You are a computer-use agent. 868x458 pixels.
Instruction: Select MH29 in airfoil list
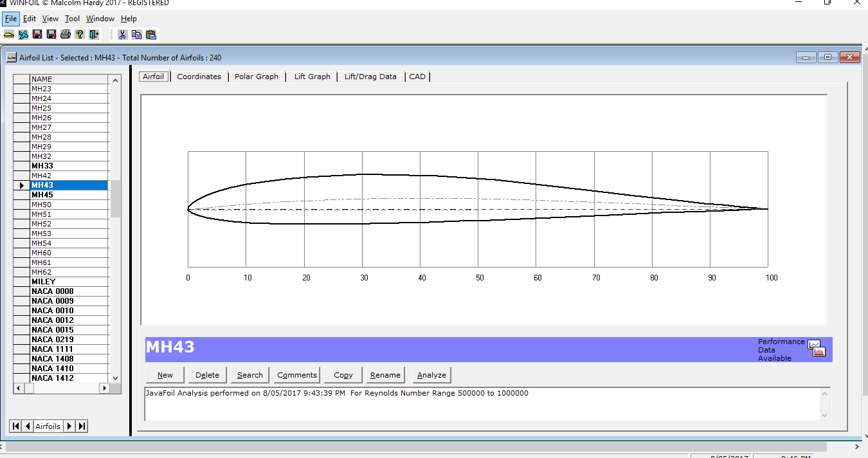(x=69, y=147)
